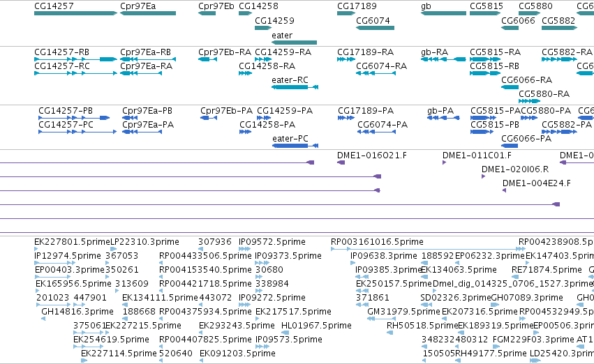
Task: Click the CG6074 gene bar
Action: pos(375,28)
